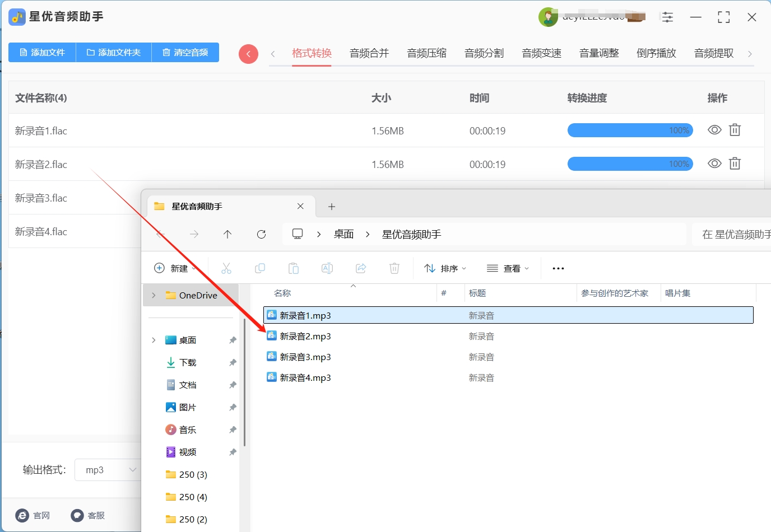Open the 查看 view dropdown

click(508, 268)
